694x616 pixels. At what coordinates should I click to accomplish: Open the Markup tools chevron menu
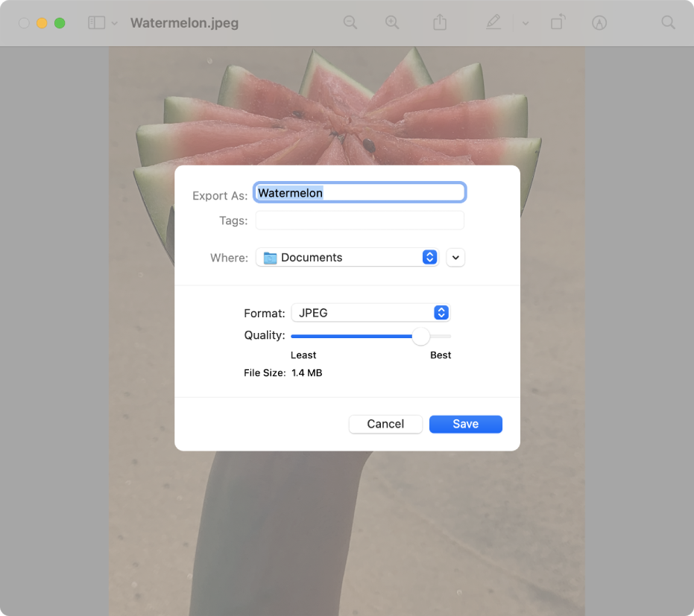click(x=526, y=22)
